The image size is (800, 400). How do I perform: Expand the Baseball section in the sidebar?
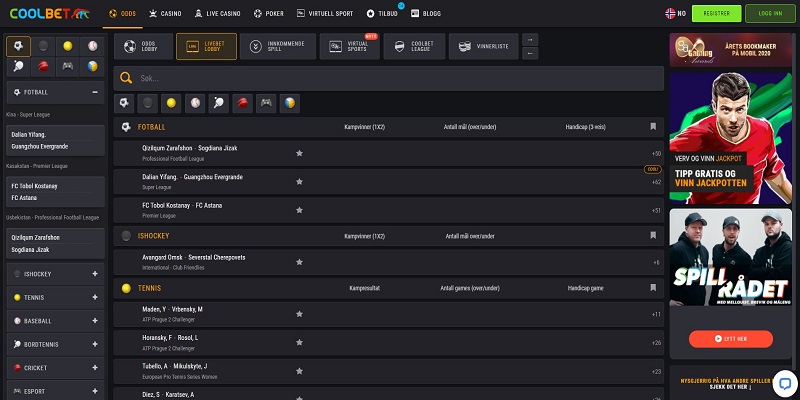(95, 321)
